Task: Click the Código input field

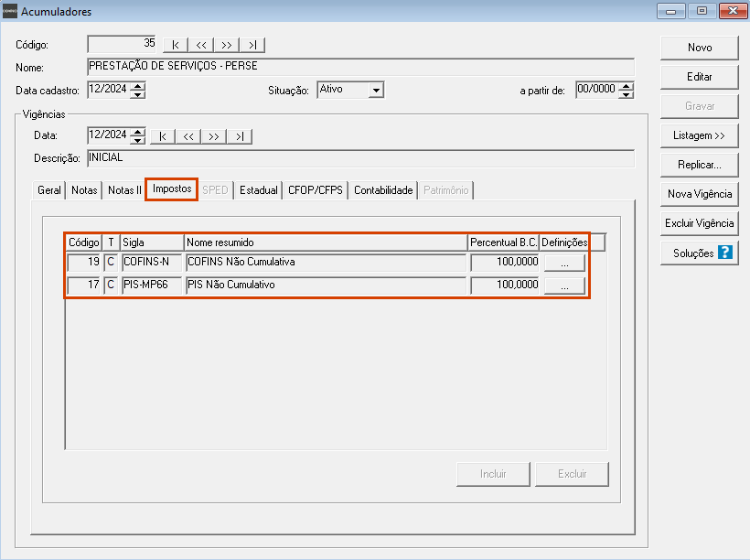Action: point(123,44)
